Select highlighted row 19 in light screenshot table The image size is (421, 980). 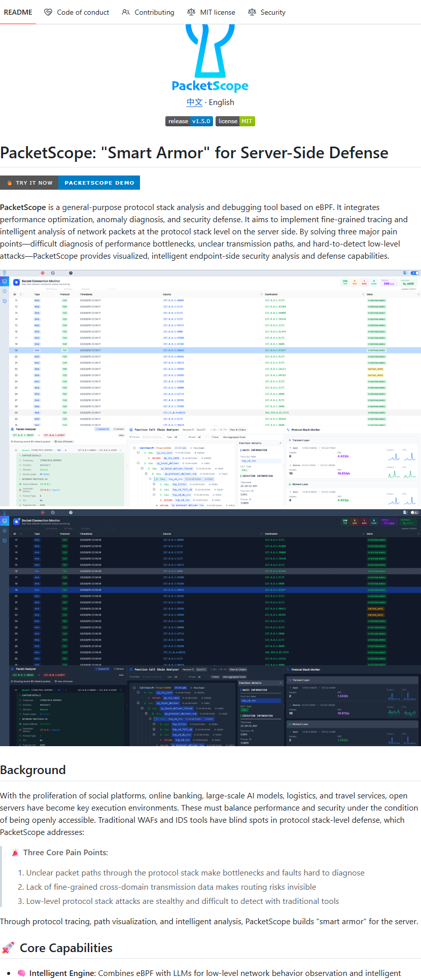pos(215,351)
